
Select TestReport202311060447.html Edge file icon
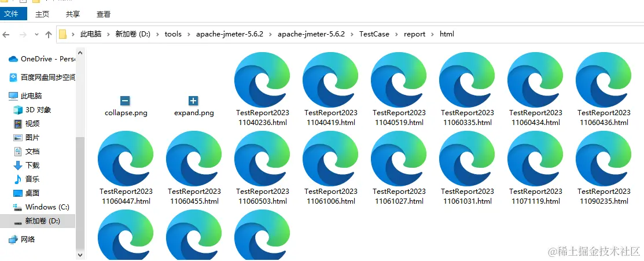pos(126,159)
